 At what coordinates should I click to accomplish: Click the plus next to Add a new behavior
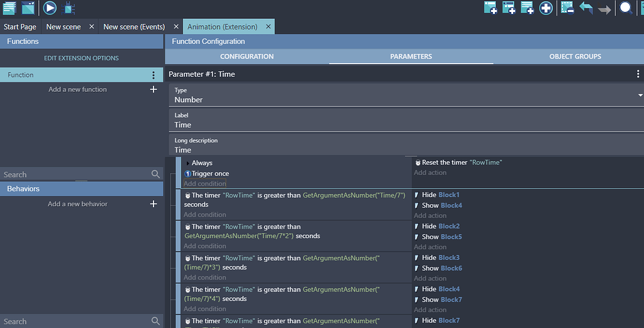coord(153,204)
